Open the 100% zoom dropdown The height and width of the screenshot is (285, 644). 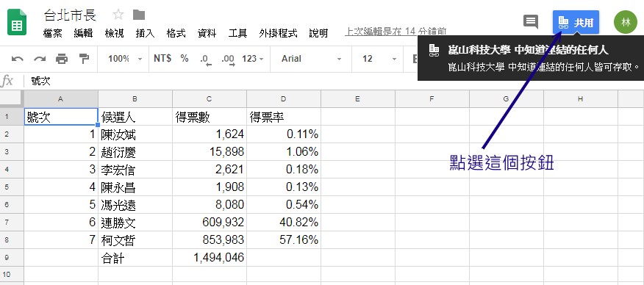125,59
